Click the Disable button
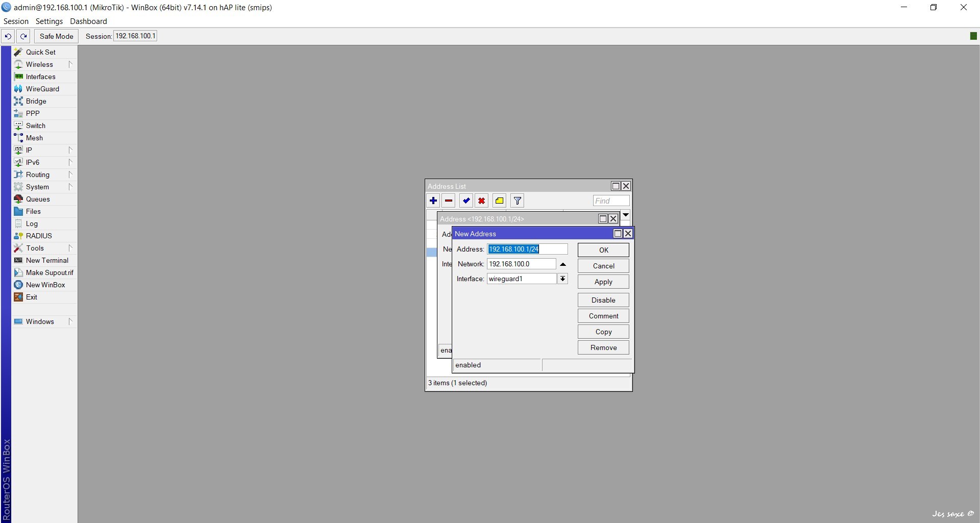 pyautogui.click(x=603, y=300)
